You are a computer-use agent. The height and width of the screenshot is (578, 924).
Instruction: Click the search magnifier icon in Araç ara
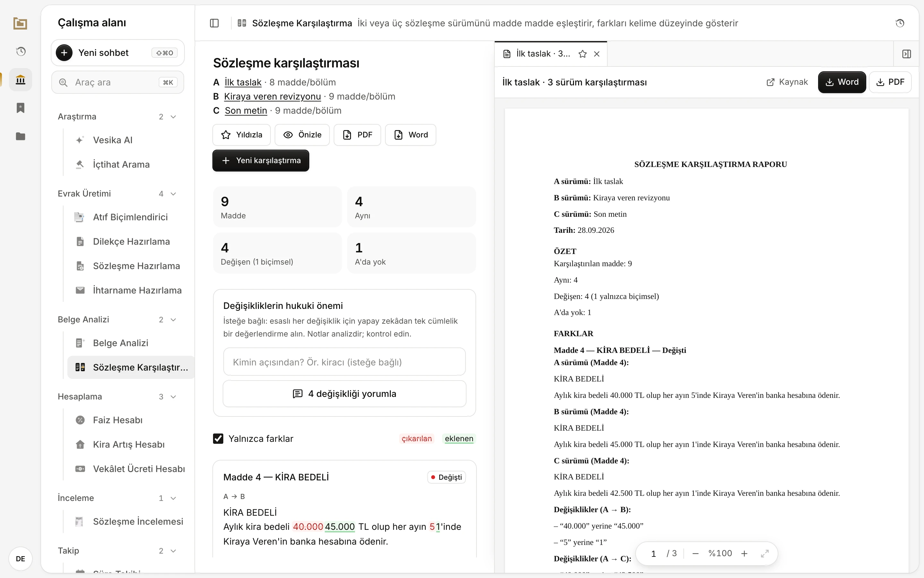click(x=64, y=83)
